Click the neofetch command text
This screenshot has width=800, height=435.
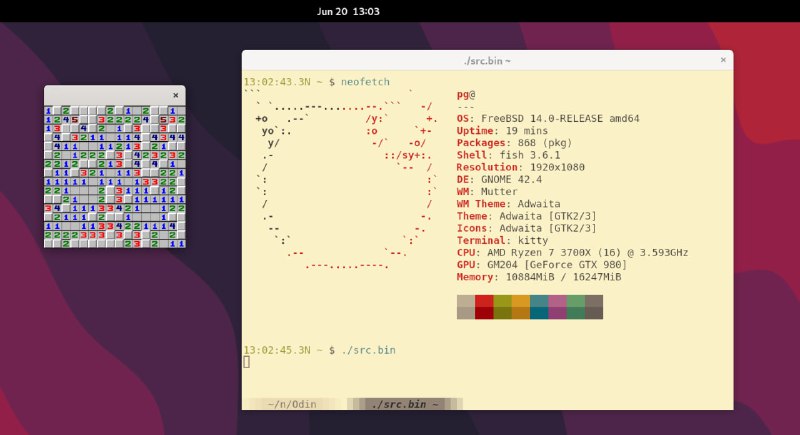(x=366, y=81)
